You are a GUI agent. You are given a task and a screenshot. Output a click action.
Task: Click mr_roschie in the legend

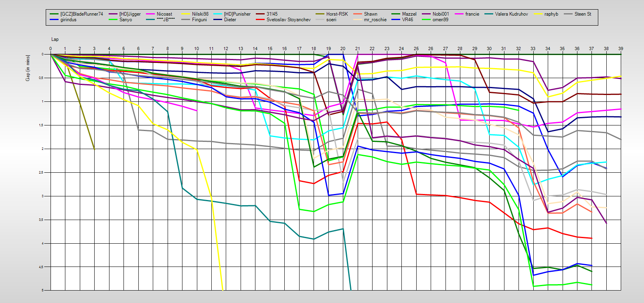coord(375,20)
